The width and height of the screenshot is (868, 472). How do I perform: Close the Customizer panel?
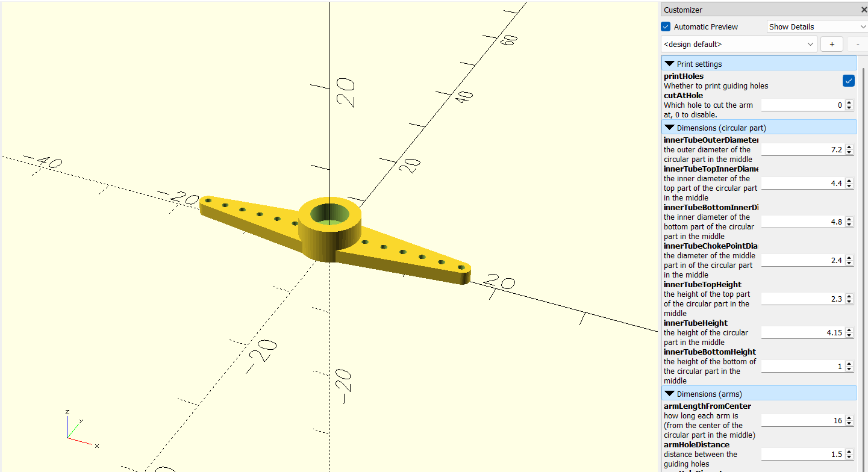[x=864, y=10]
